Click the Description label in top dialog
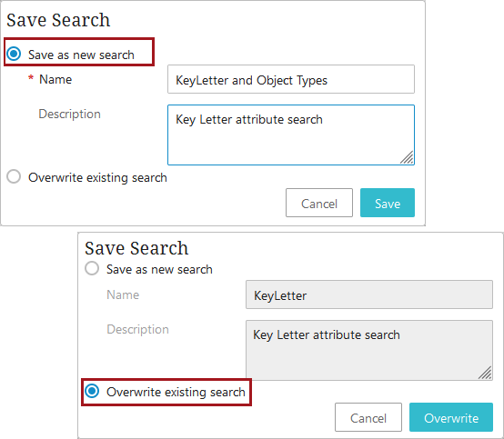504x439 pixels. coord(69,114)
